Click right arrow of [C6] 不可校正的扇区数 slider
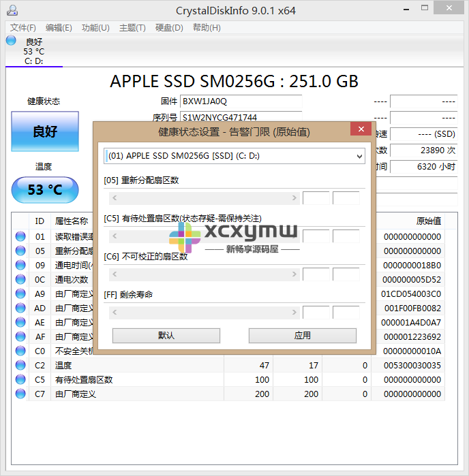Viewport: 469px width, 476px height. 294,274
